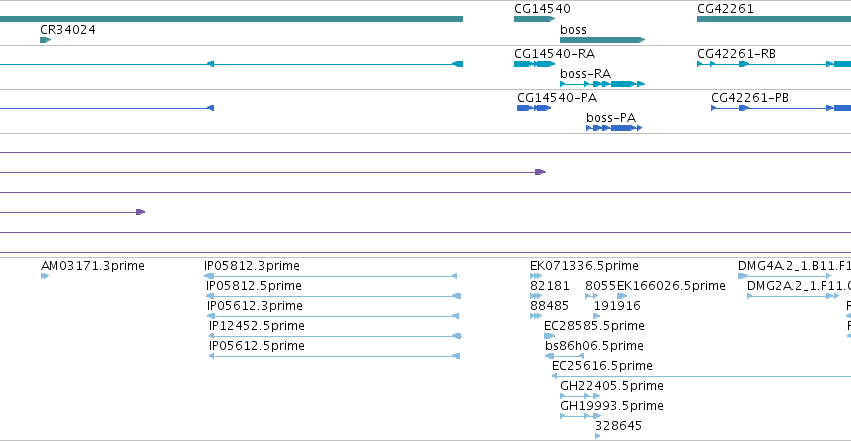Click the boss-RA transcript feature
851x441 pixels.
coord(602,84)
